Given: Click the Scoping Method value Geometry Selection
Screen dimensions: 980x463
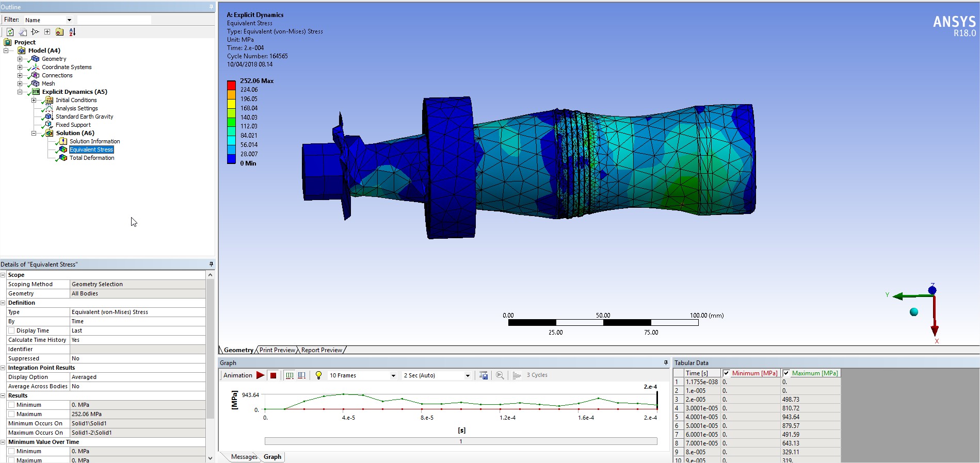Looking at the screenshot, I should pyautogui.click(x=137, y=284).
